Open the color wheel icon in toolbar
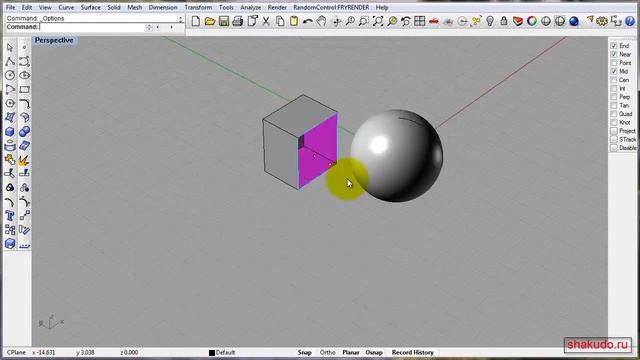640x360 pixels. point(532,21)
